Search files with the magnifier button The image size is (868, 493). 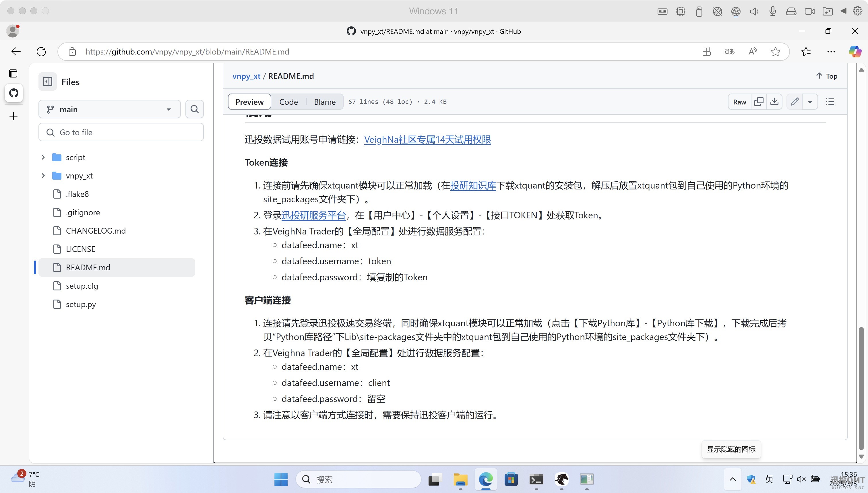pyautogui.click(x=194, y=109)
